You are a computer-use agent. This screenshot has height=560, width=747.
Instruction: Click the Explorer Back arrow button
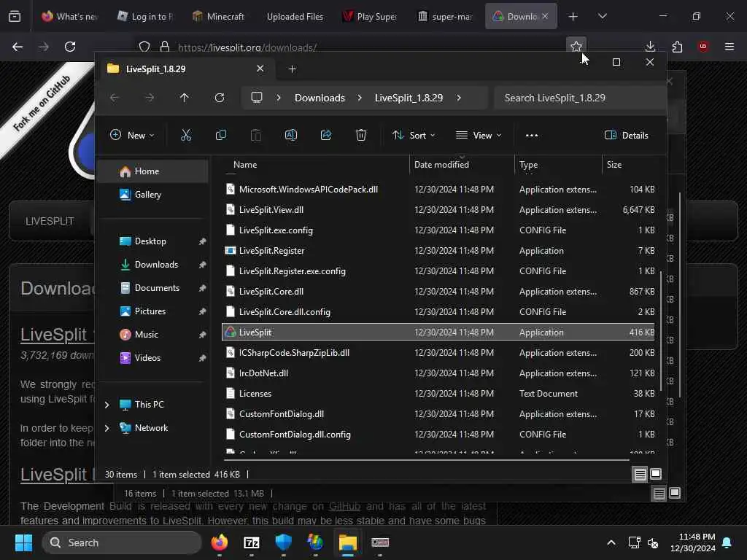point(115,98)
